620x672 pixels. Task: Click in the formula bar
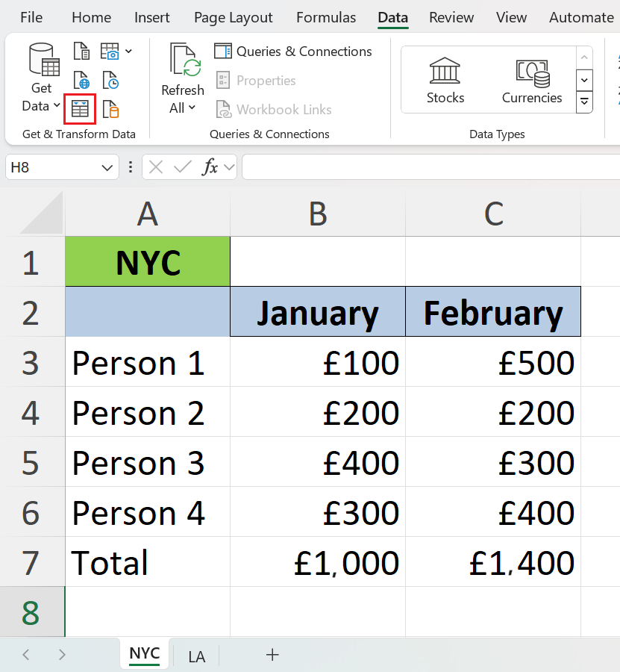pos(429,167)
